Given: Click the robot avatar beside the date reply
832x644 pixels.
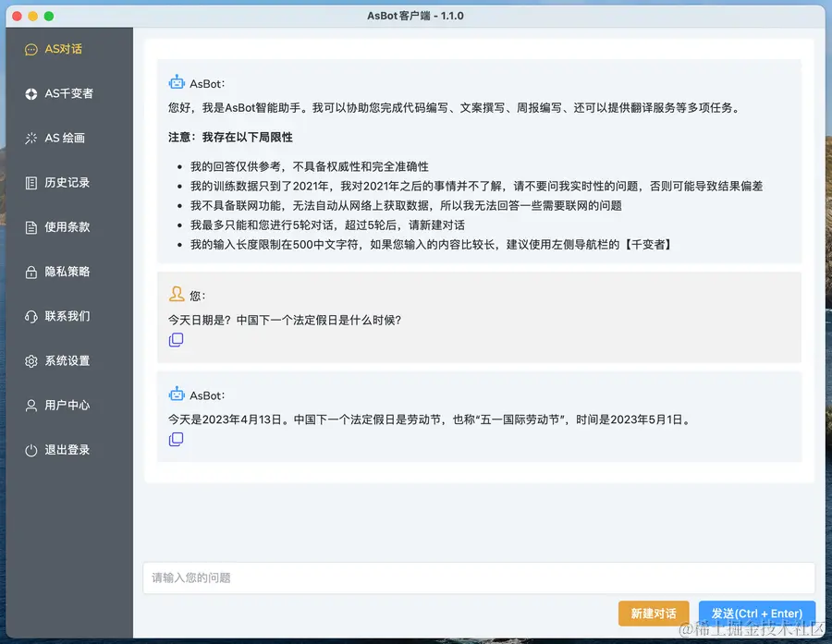Looking at the screenshot, I should (177, 395).
